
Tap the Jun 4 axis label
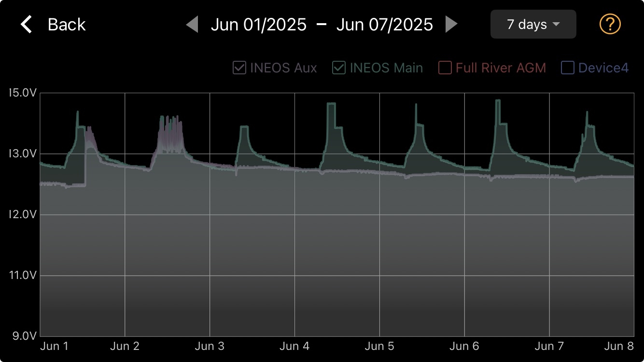click(294, 346)
